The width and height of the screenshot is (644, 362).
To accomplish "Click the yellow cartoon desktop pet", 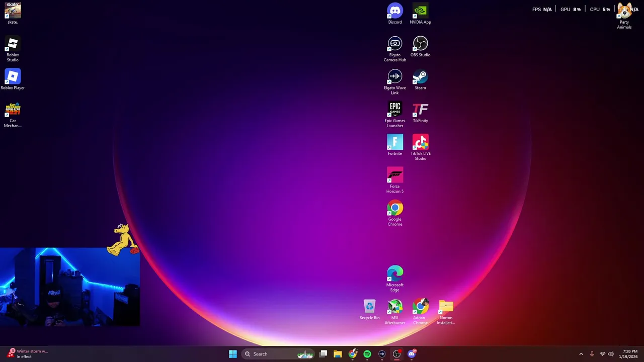I will click(x=122, y=240).
